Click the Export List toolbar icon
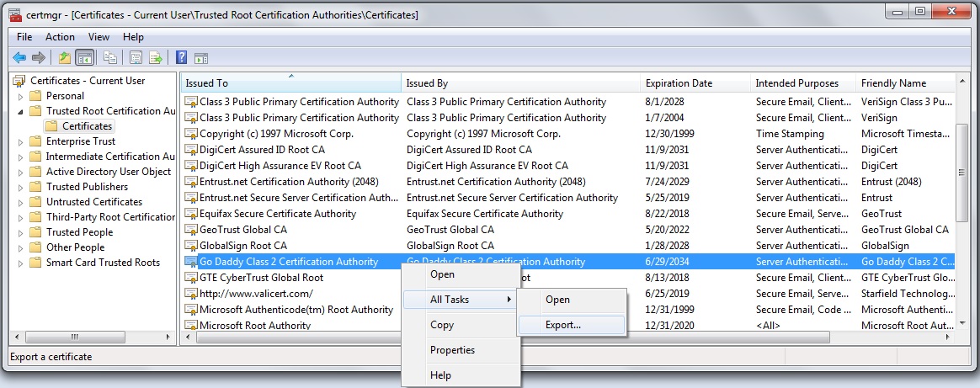Viewport: 980px width, 388px height. point(156,58)
